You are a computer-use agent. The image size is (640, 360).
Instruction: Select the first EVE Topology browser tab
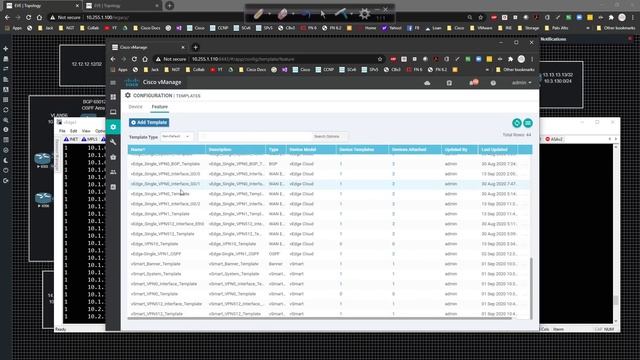[42, 6]
